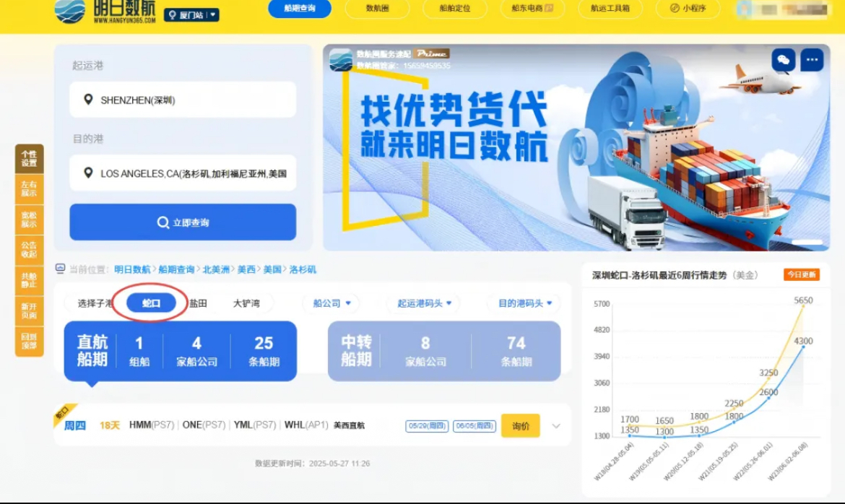Click the location pin icon beside SHENZHEN
Screen dimensions: 845x504
point(88,100)
